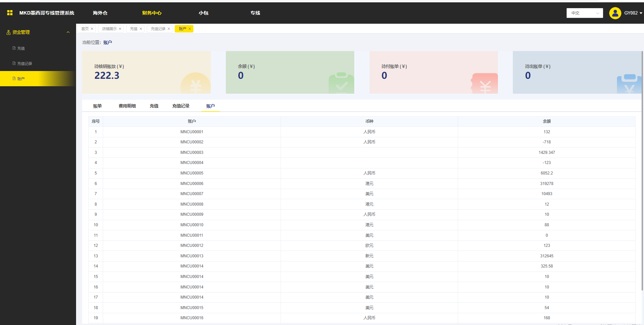644x325 pixels.
Task: Close the 首页 tab
Action: click(92, 29)
